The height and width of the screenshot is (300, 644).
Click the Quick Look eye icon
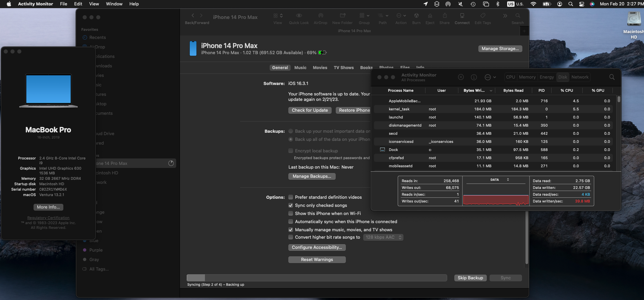(299, 16)
